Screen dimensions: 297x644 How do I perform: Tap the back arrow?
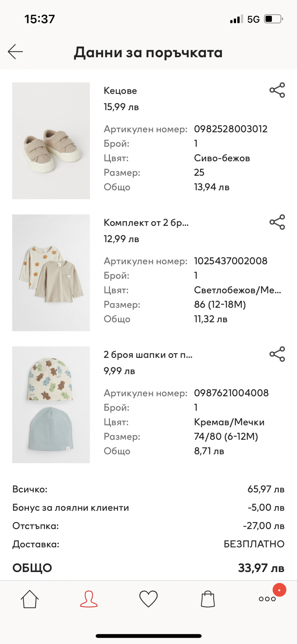[x=15, y=52]
